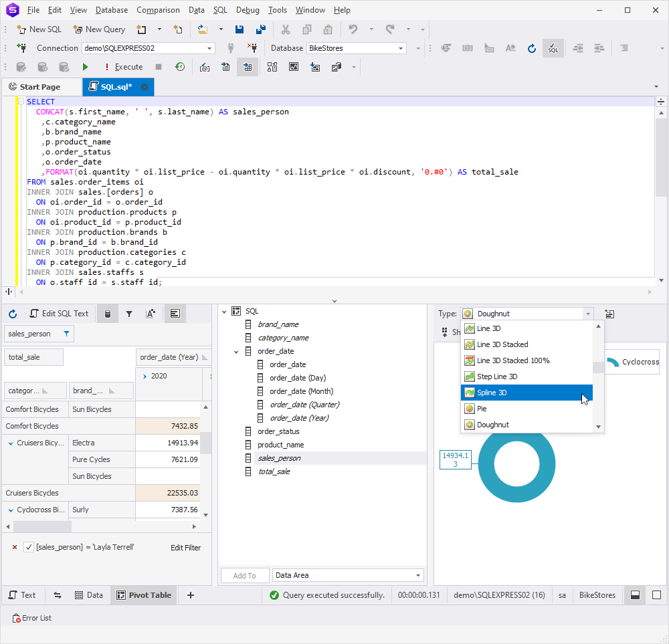Click the Execution History clock icon

pos(180,67)
